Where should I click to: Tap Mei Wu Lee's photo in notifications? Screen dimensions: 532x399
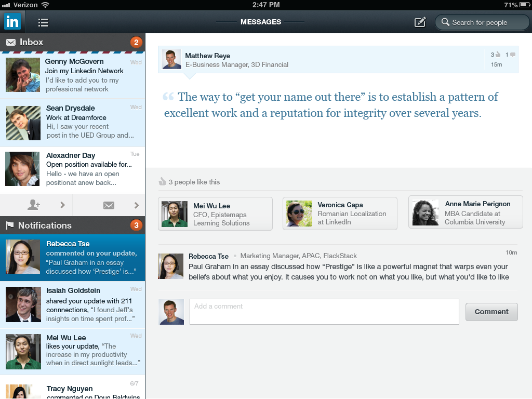pos(23,352)
